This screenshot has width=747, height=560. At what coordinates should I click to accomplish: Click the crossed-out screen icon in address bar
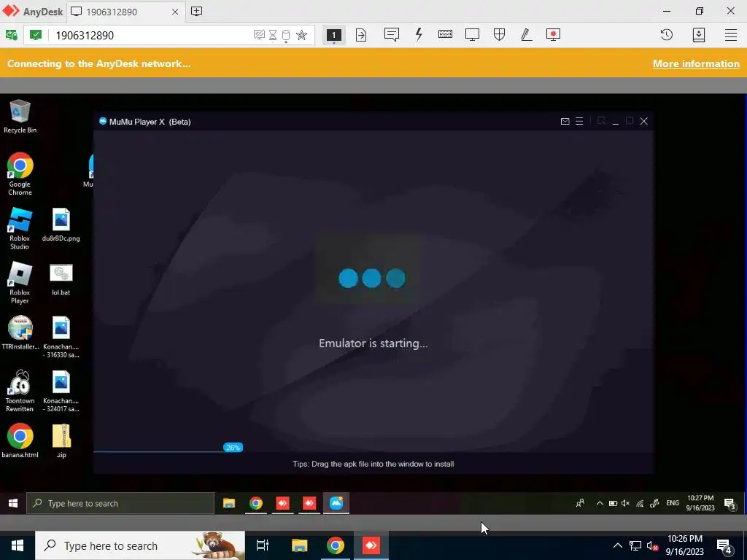click(259, 35)
